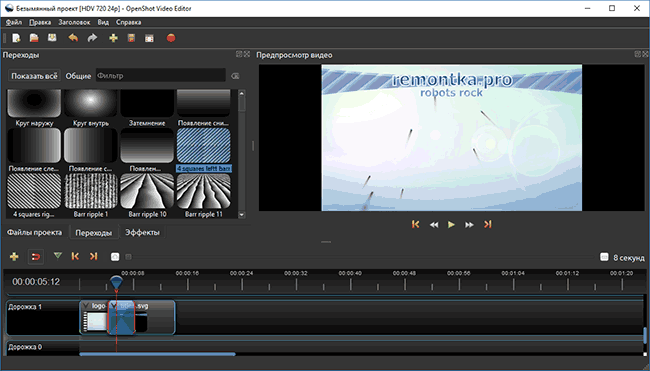Open the logo clip dropdown arrow
This screenshot has width=650, height=371.
(86, 306)
